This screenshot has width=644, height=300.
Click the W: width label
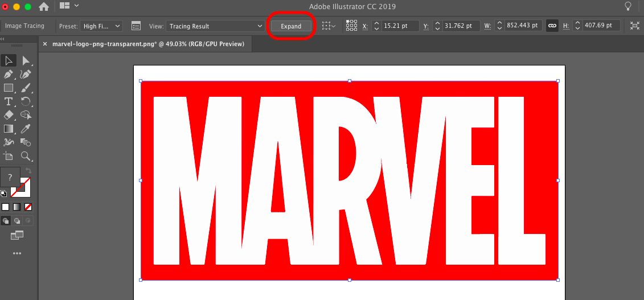(487, 26)
